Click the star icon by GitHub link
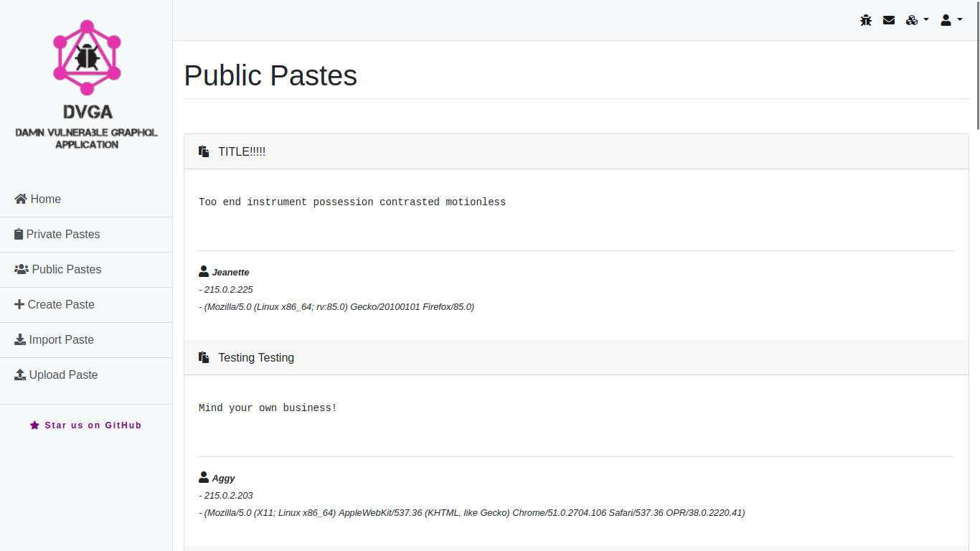Viewport: 980px width, 551px height. click(34, 425)
